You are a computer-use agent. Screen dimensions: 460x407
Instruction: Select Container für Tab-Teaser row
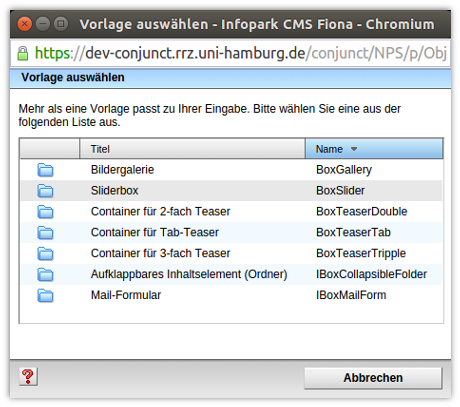tap(231, 233)
